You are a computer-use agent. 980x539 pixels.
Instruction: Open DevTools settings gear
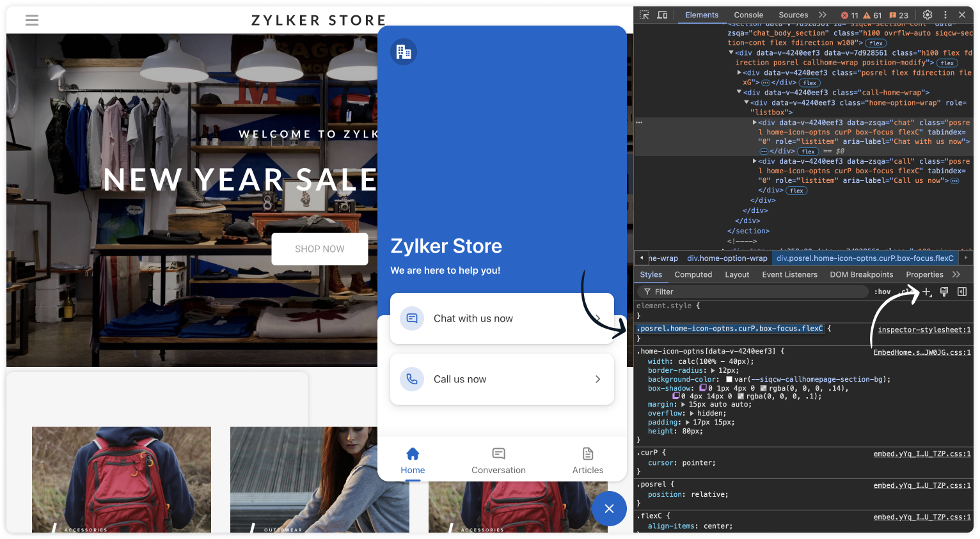(x=928, y=15)
